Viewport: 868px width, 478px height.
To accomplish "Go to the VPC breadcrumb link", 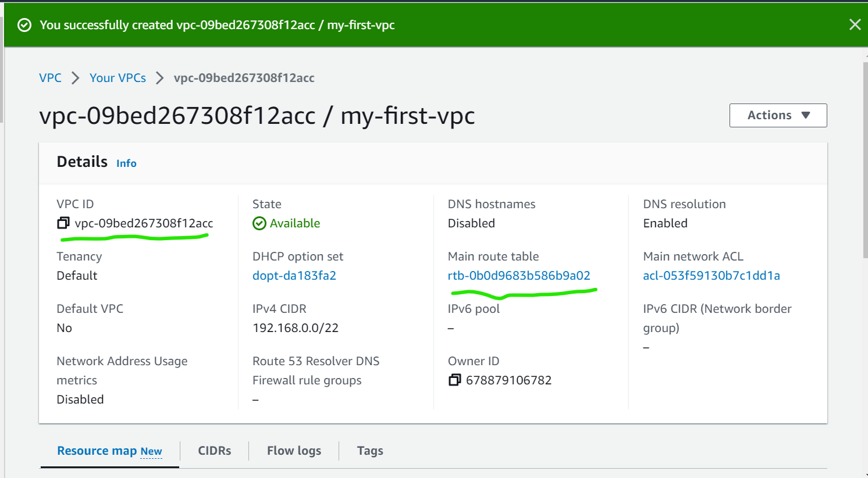I will tap(50, 78).
